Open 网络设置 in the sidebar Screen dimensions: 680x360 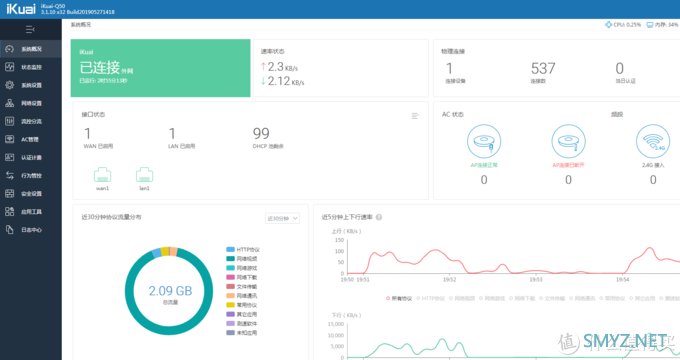pos(31,103)
